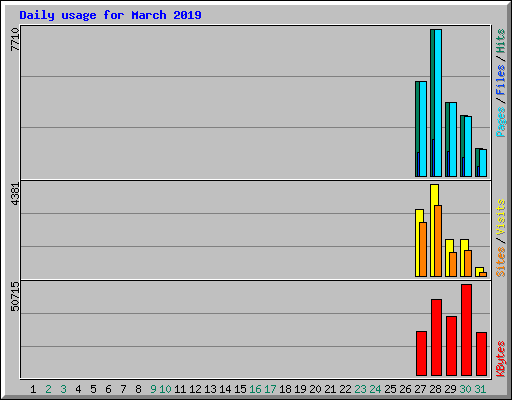Click the cyan pages bar for day 31
The image size is (512, 400).
coord(483,163)
